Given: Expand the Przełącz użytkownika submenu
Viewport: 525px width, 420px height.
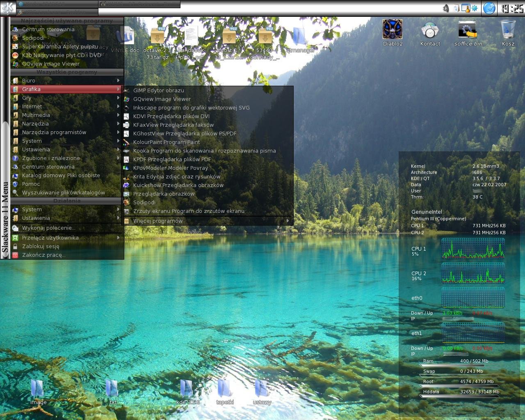Looking at the screenshot, I should point(66,237).
